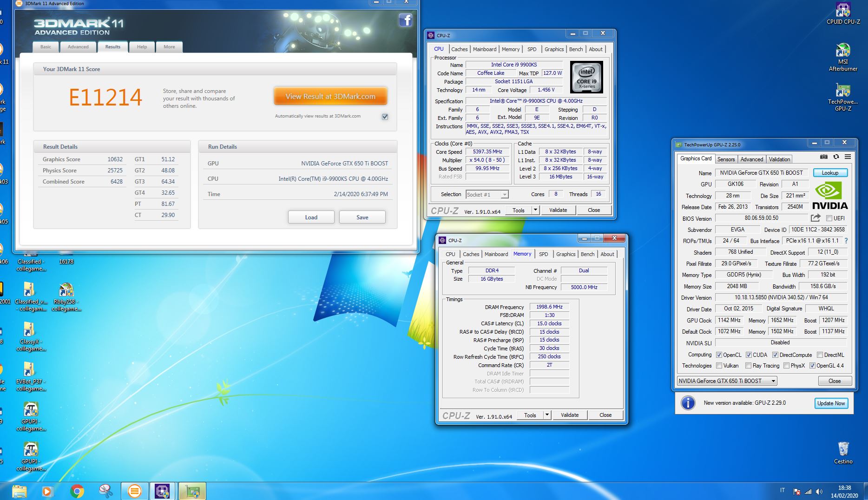Open the EVBot_P37 collegamento desktop shortcut
Screen dimensions: 868x500
click(31, 377)
